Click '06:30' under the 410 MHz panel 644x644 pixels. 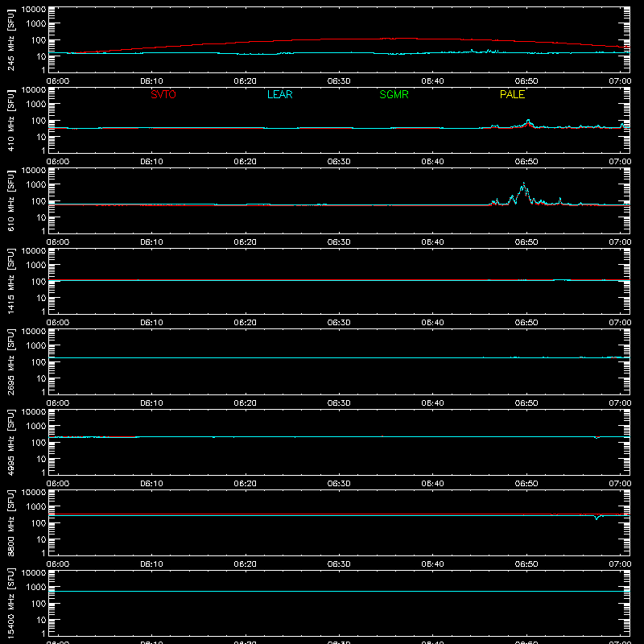(339, 162)
